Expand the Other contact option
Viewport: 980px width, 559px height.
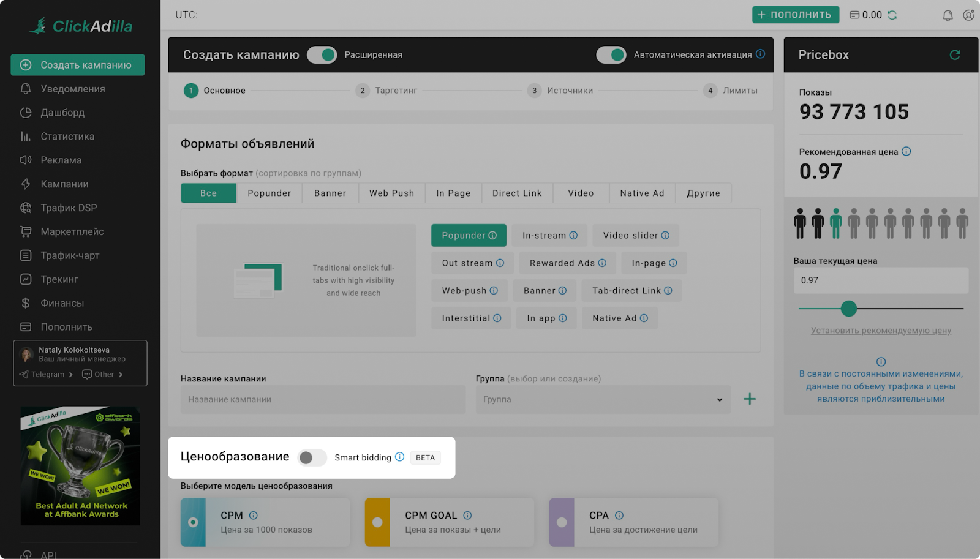[x=103, y=375]
